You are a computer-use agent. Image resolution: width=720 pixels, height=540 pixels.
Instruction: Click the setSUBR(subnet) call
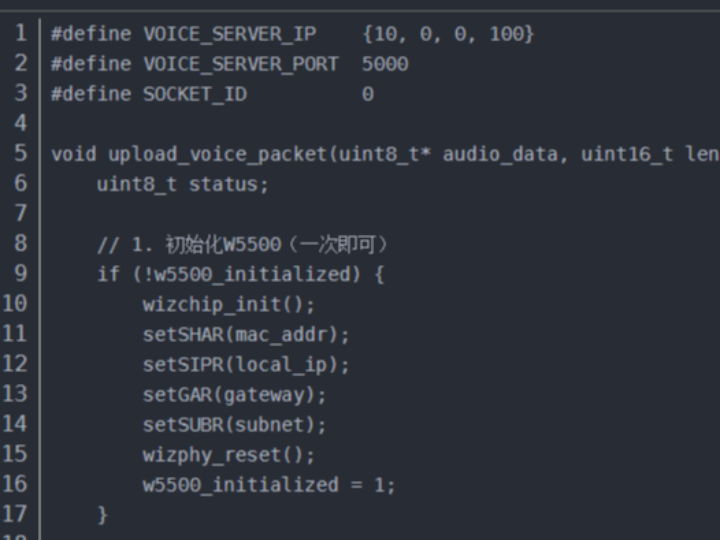[x=234, y=424]
